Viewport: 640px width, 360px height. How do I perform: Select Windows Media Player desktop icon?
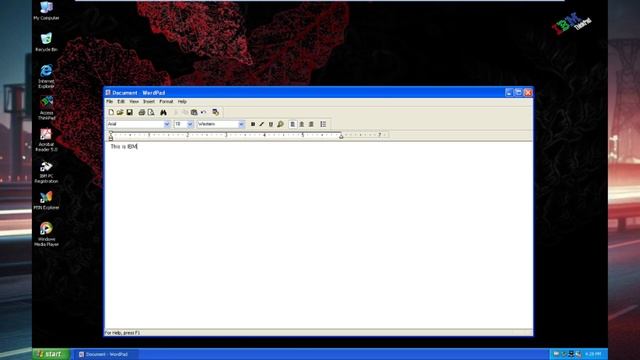[46, 234]
